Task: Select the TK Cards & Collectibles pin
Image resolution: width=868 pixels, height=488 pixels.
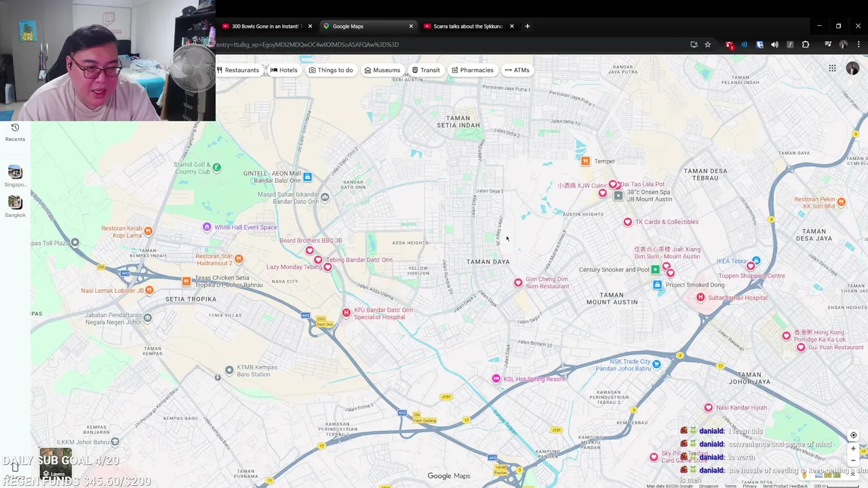Action: pos(627,222)
